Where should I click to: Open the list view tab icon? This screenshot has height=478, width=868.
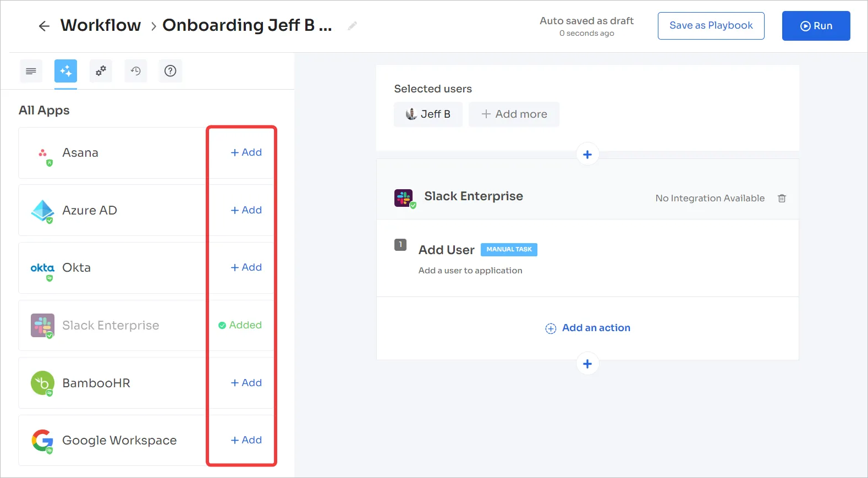(31, 71)
